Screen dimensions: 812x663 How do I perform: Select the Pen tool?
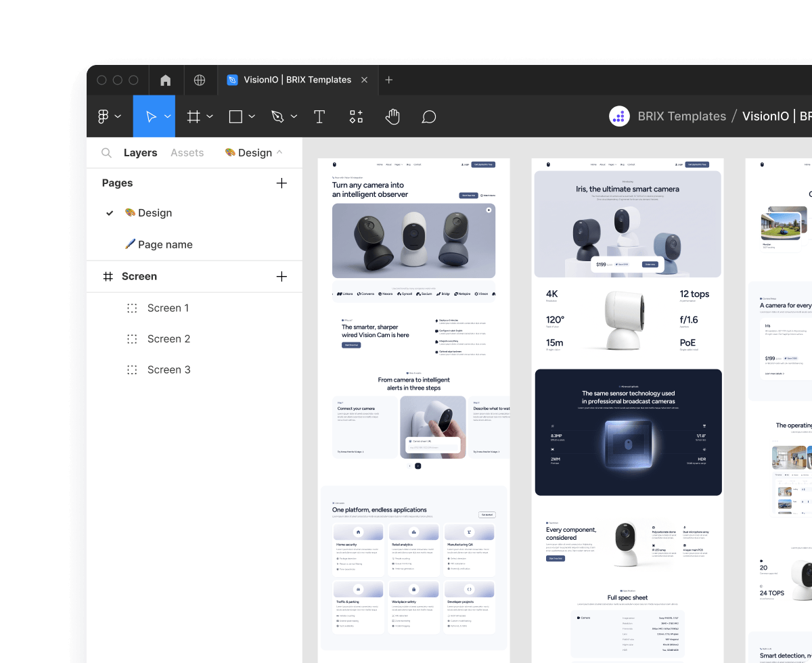[277, 116]
